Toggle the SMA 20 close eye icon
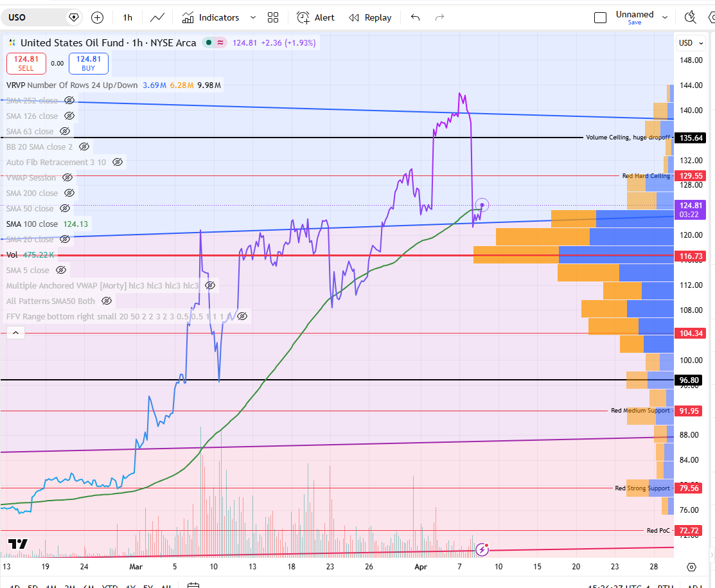The width and height of the screenshot is (715, 588). pos(66,239)
